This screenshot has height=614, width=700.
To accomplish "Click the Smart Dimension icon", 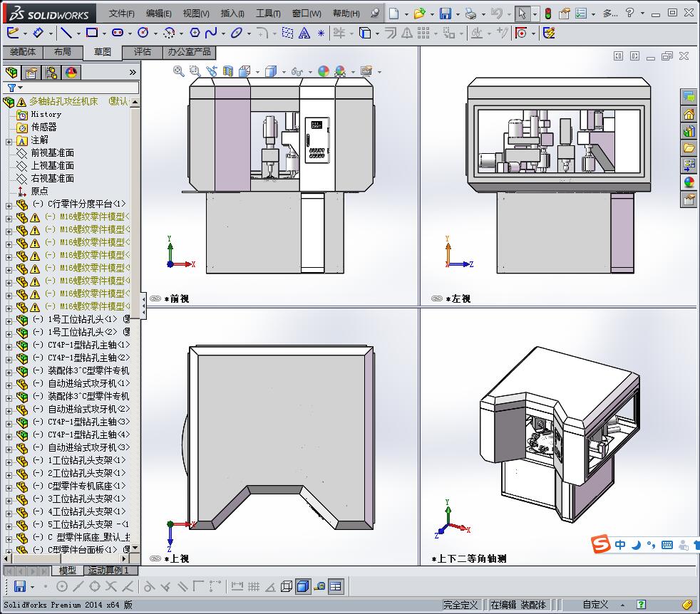I will [x=38, y=33].
